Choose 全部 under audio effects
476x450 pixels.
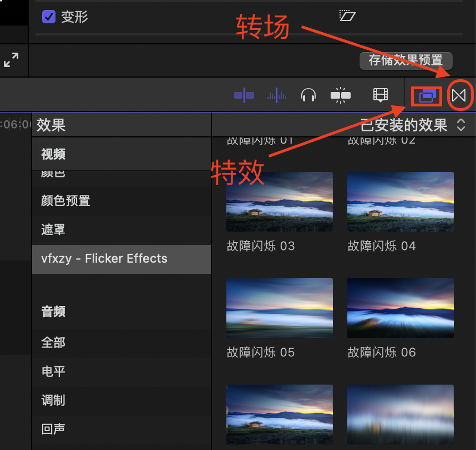click(53, 342)
